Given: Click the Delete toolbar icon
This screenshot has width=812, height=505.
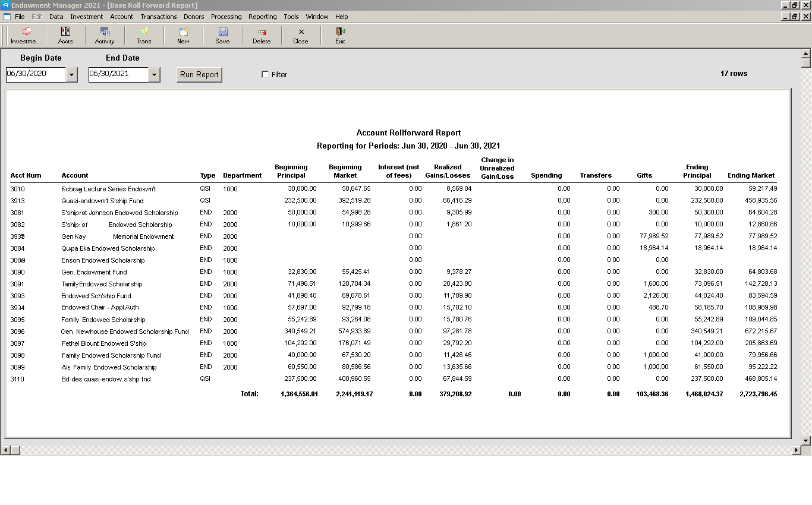Looking at the screenshot, I should (x=262, y=36).
